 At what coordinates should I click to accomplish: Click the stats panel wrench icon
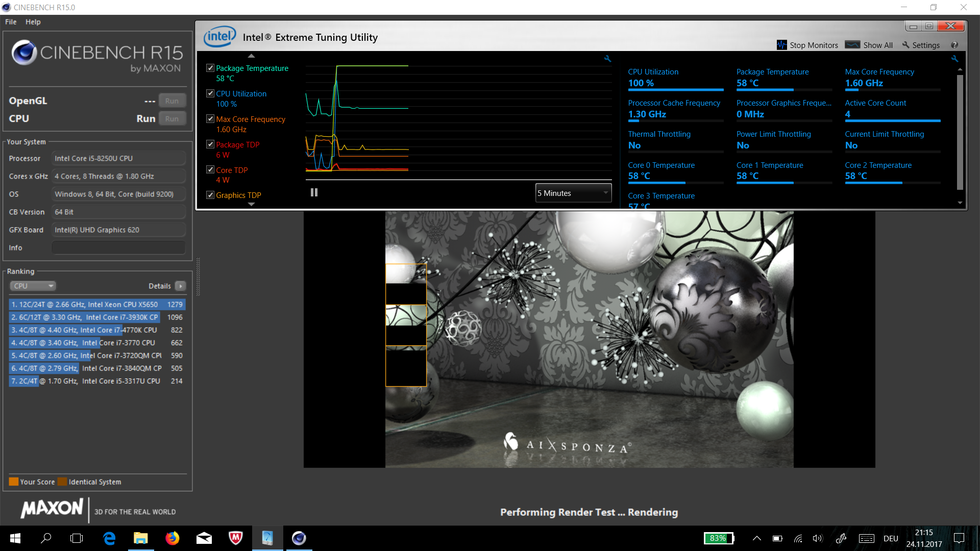pos(954,59)
